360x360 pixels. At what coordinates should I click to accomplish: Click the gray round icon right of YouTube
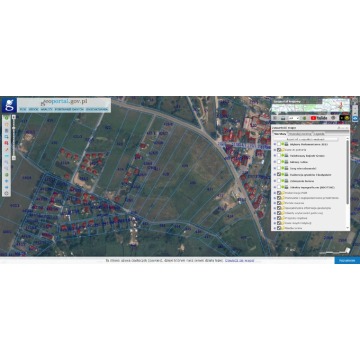(x=333, y=118)
